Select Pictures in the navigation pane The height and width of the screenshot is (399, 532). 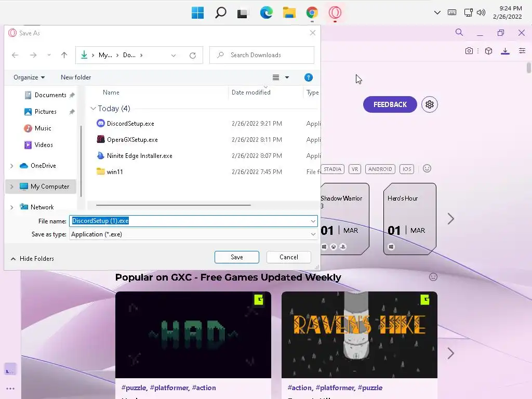tap(46, 112)
